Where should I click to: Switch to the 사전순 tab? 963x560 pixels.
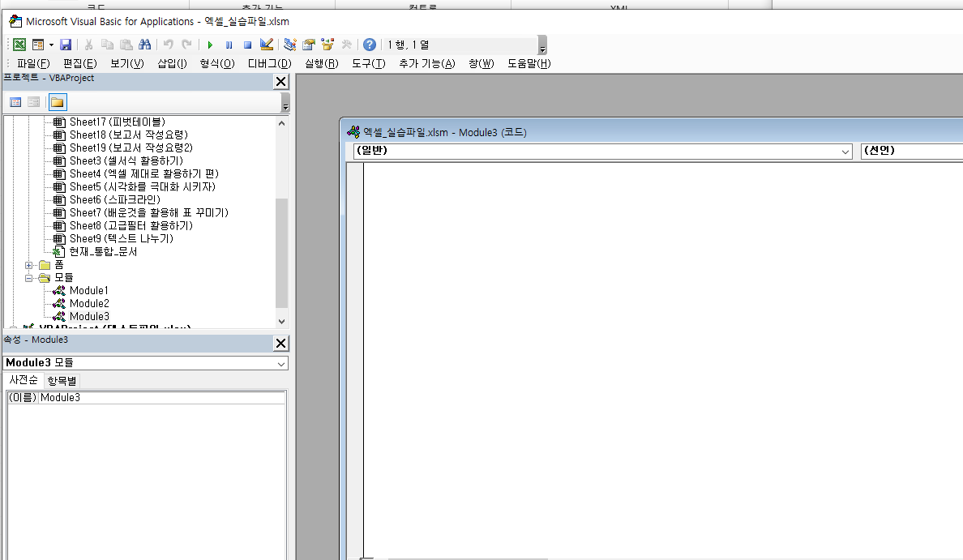[x=24, y=380]
